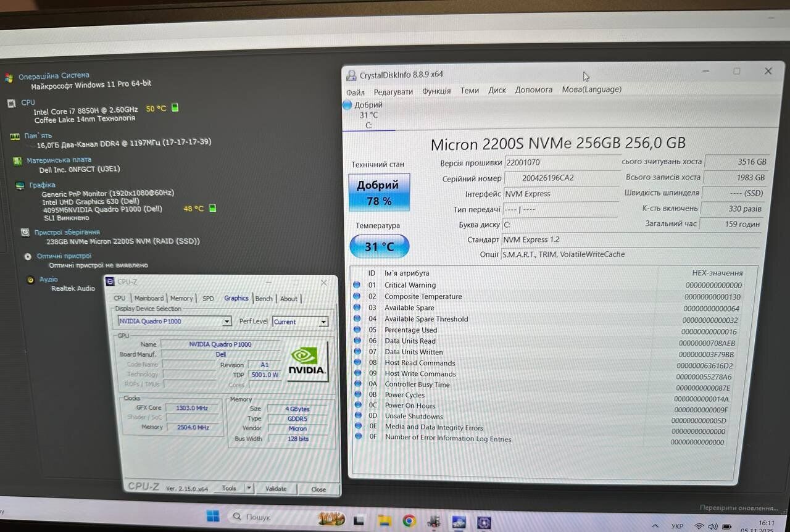This screenshot has width=790, height=532.
Task: Click the blue status circle for drive C:
Action: point(347,106)
